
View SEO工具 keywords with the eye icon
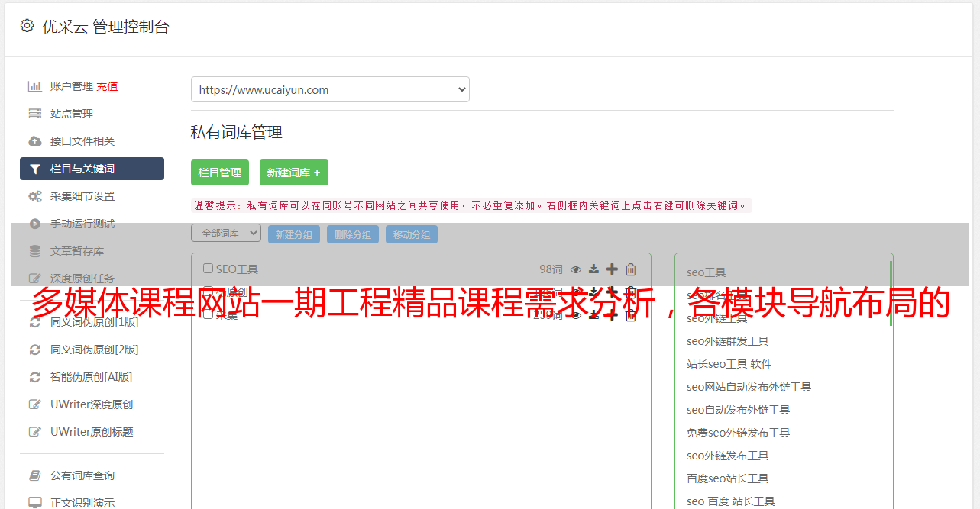click(576, 269)
